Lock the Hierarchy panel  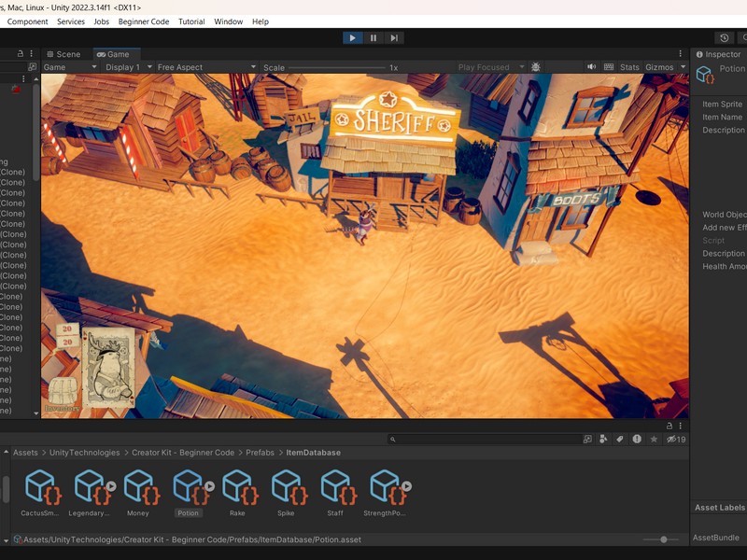tap(21, 54)
